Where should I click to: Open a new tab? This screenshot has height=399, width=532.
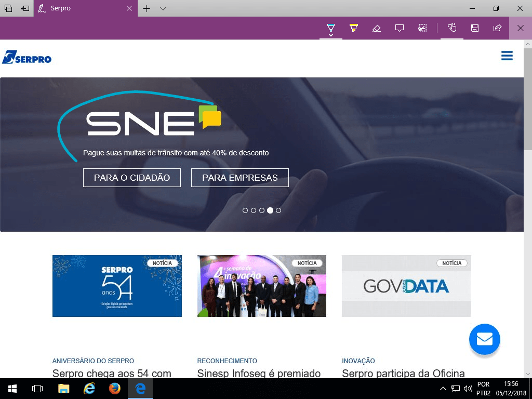point(147,8)
